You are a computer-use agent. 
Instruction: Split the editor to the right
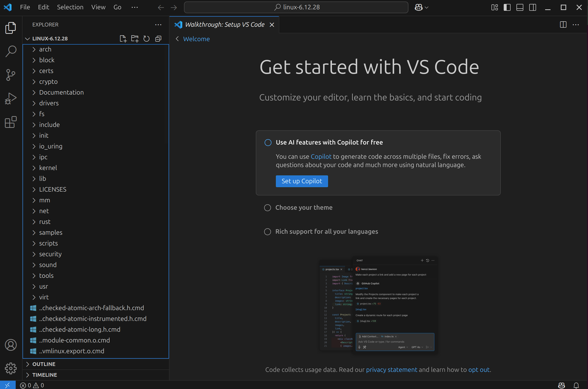(563, 25)
